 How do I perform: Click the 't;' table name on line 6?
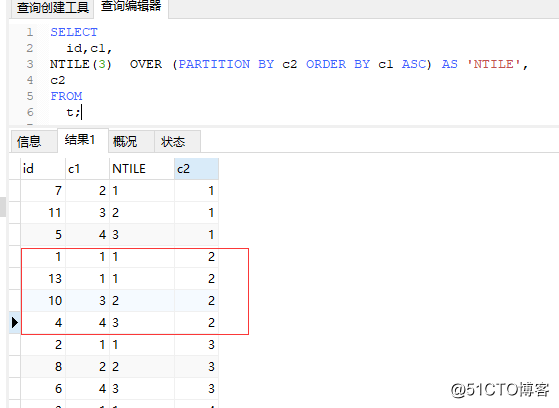pyautogui.click(x=73, y=112)
